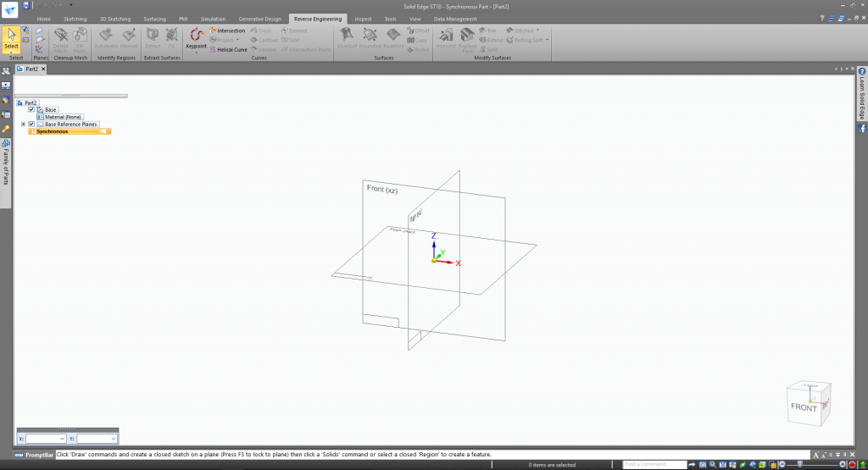Open Quick Access toolbar customize arrow

point(71,6)
